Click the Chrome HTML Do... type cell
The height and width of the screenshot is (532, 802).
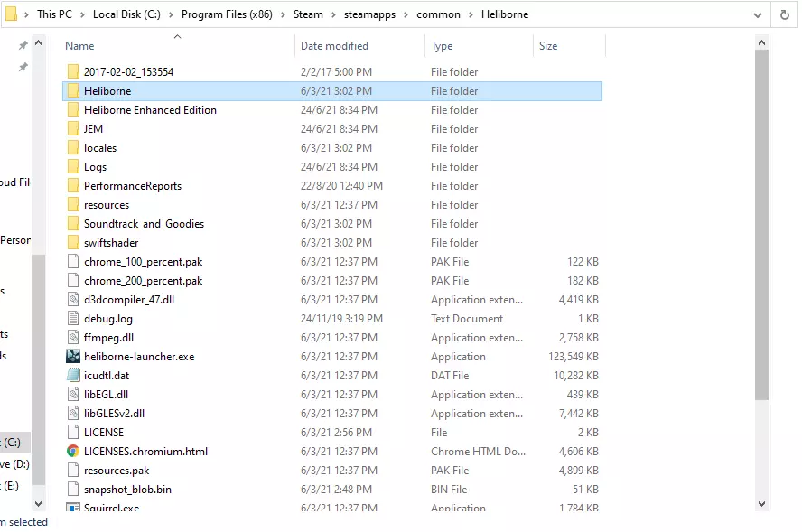click(x=478, y=451)
